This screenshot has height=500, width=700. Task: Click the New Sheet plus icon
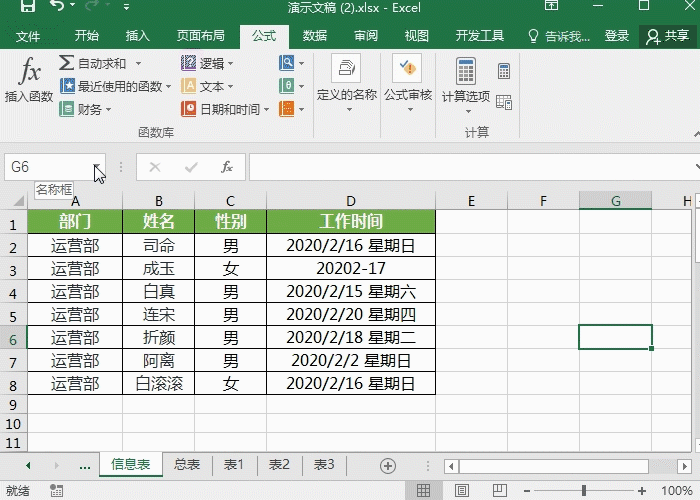point(388,466)
